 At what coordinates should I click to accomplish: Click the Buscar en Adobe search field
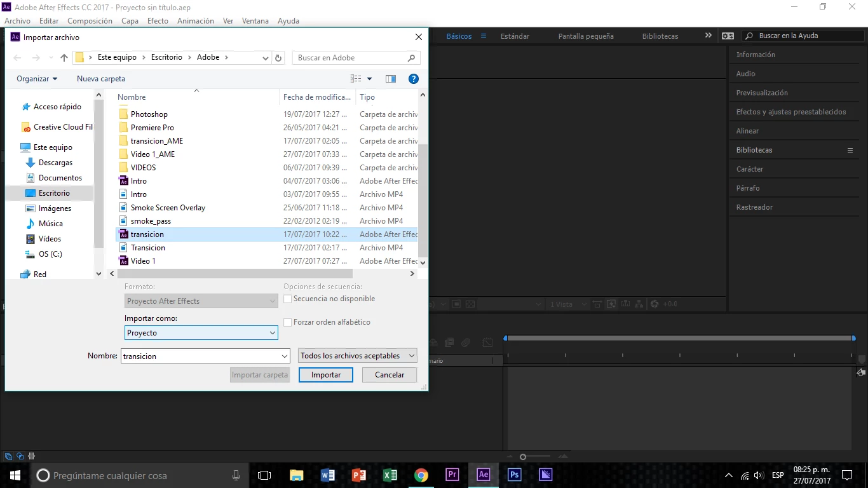pos(356,58)
